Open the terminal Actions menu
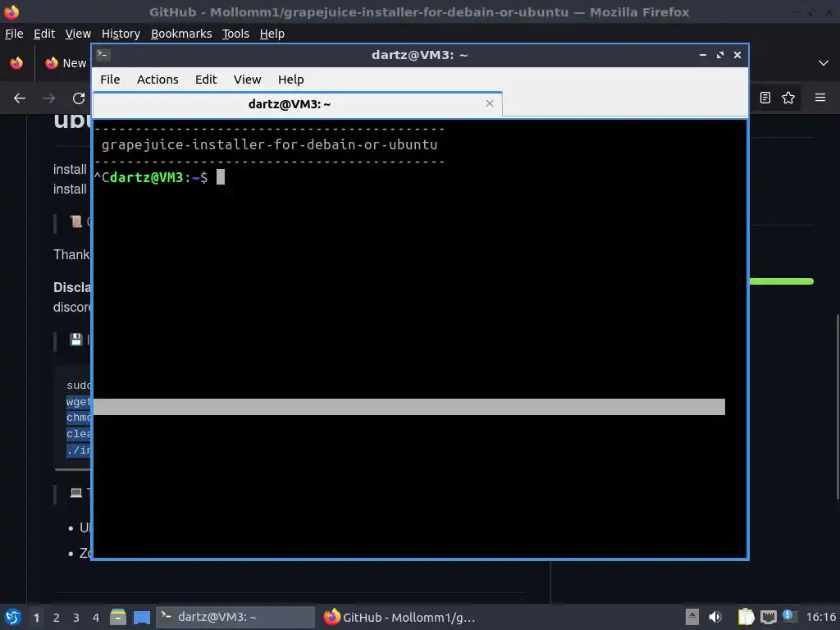840x630 pixels. [x=157, y=80]
